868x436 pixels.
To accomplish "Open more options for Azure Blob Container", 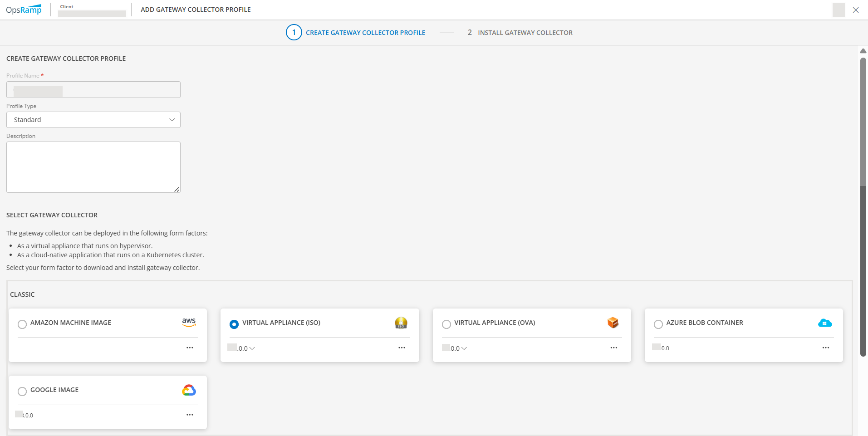I will (825, 348).
